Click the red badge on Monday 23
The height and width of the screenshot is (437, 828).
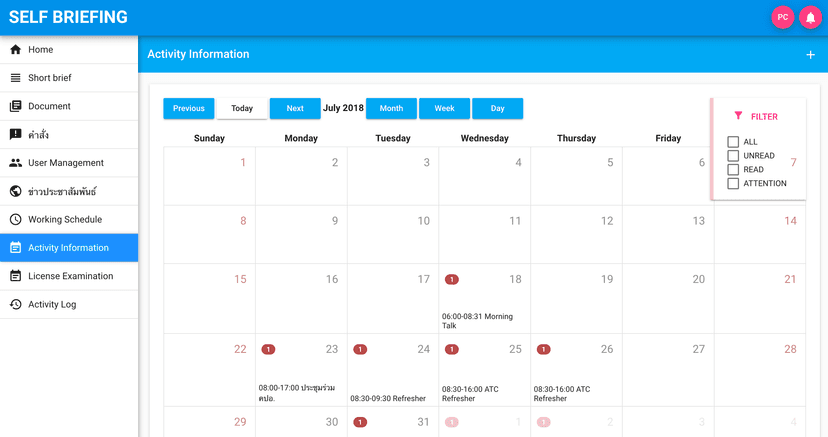[x=268, y=349]
